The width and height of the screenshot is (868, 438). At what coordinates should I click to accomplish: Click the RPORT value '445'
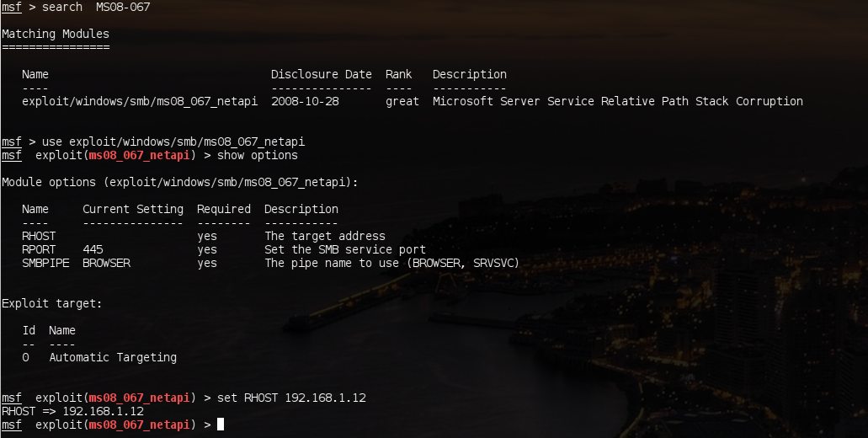(93, 249)
